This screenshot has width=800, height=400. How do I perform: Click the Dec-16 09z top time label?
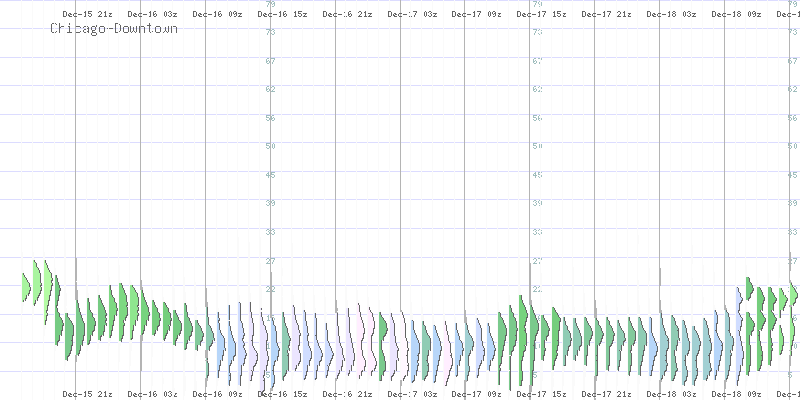[x=217, y=15]
